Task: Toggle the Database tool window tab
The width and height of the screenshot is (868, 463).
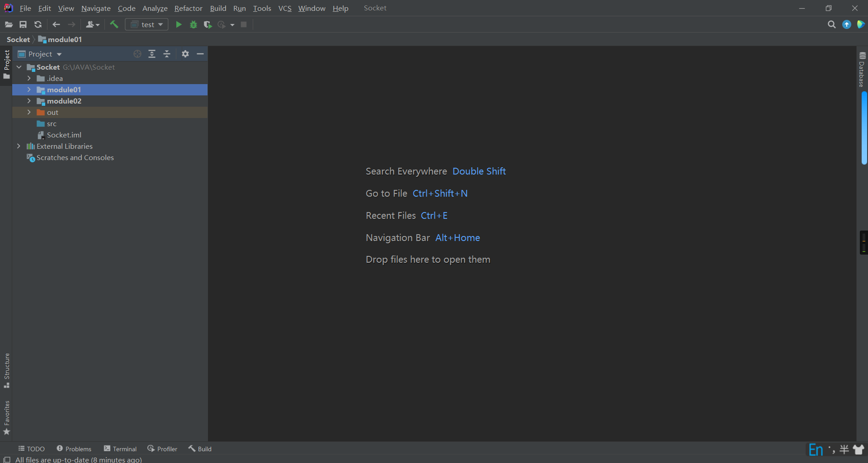Action: [x=862, y=69]
